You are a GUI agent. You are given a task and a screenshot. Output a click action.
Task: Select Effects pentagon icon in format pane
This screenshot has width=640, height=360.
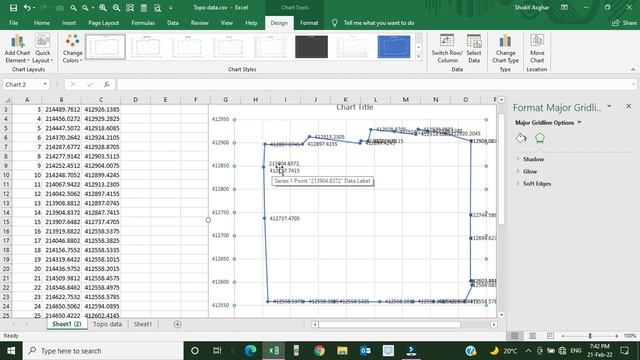tap(540, 138)
